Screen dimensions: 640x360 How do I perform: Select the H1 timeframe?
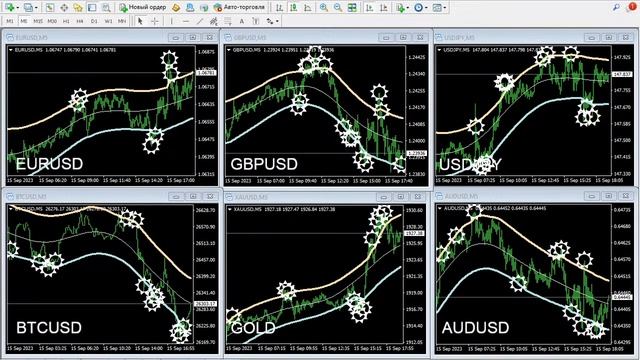pos(66,21)
